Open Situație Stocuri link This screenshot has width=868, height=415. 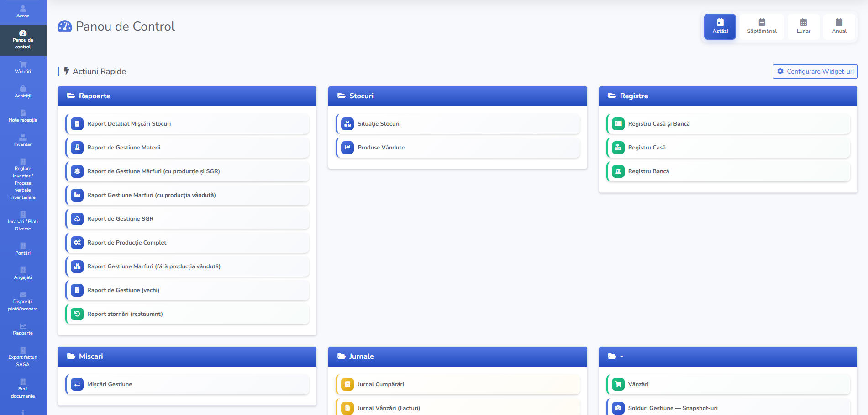tap(458, 124)
